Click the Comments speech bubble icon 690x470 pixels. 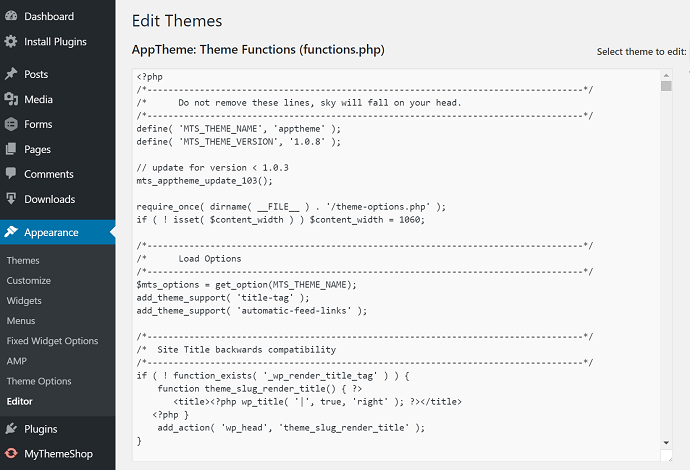pos(11,173)
